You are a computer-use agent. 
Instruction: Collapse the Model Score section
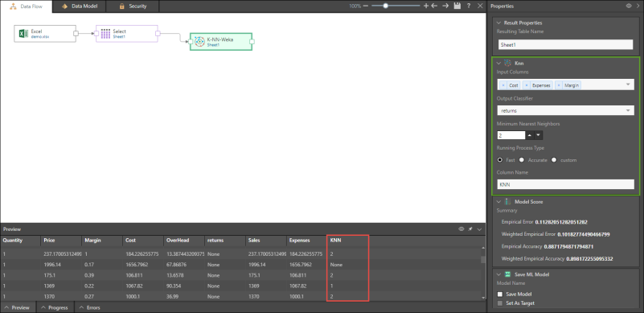[499, 201]
